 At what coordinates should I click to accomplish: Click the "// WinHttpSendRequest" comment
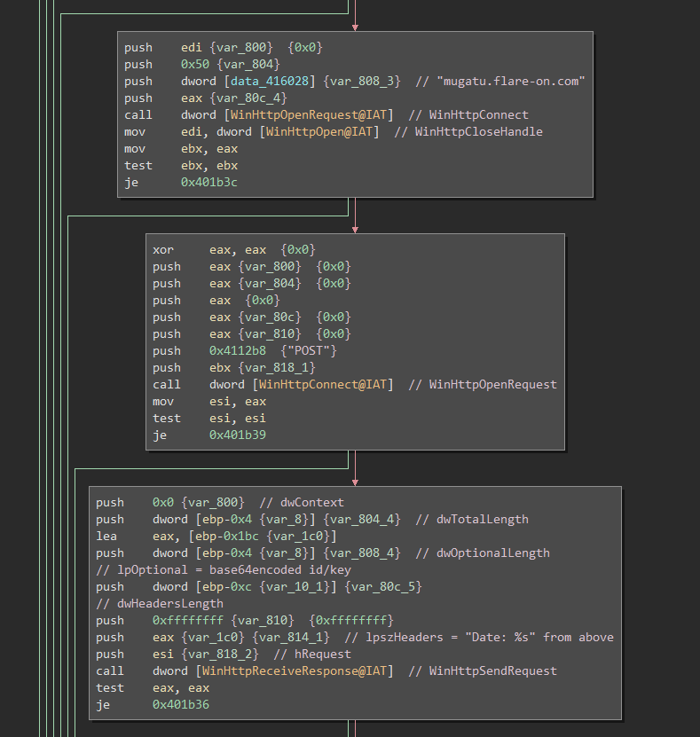(x=483, y=670)
